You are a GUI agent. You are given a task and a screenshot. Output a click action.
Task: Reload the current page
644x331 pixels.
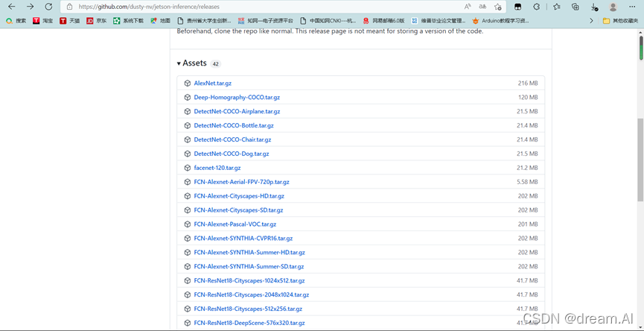click(x=48, y=7)
